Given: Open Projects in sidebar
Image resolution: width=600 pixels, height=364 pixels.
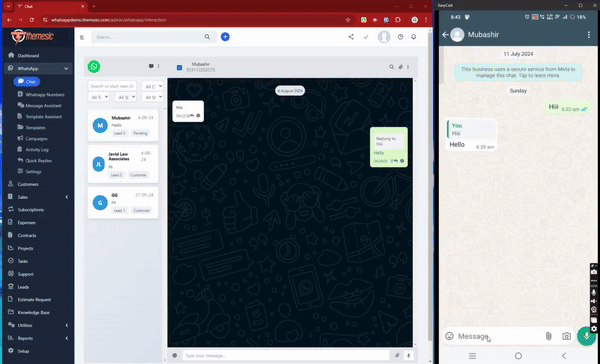Looking at the screenshot, I should (x=25, y=248).
